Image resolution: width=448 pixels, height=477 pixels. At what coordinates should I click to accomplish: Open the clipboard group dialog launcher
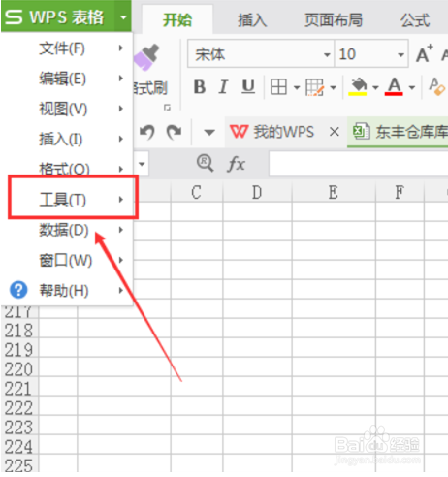click(x=167, y=107)
